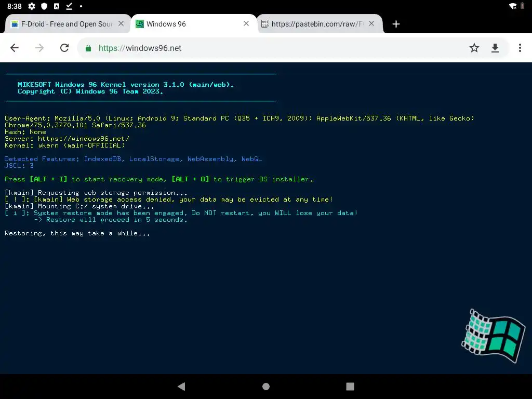Viewport: 532px width, 399px height.
Task: Open a new tab with plus button
Action: click(x=396, y=24)
